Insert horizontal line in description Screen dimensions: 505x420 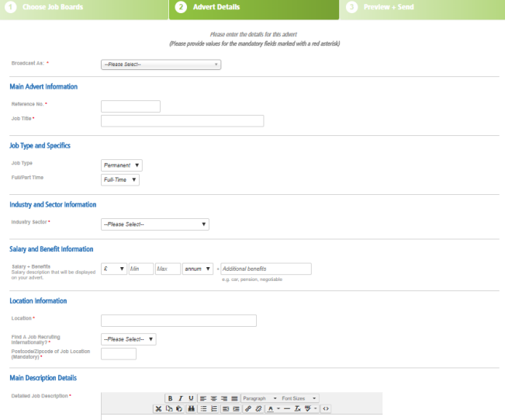click(x=287, y=408)
